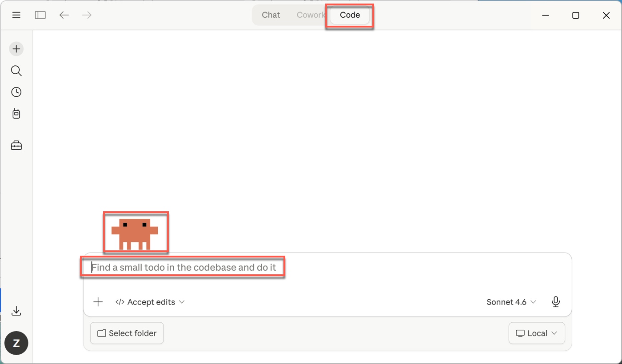Expand the Accept edits mode dropdown

150,302
